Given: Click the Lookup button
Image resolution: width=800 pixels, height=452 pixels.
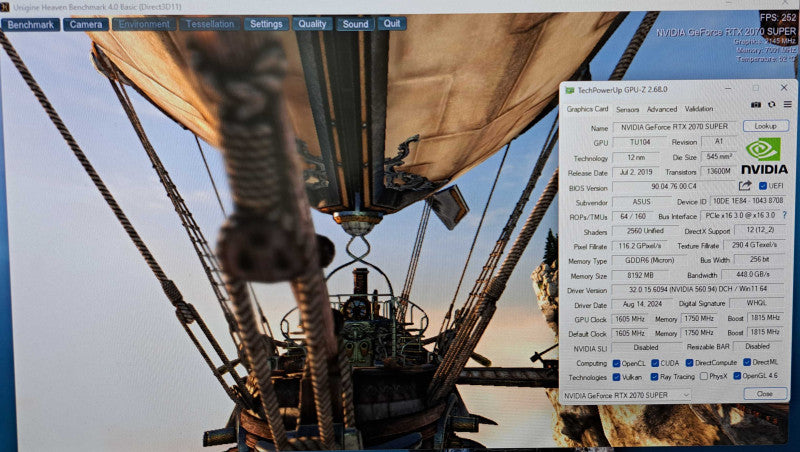Looking at the screenshot, I should [x=765, y=126].
